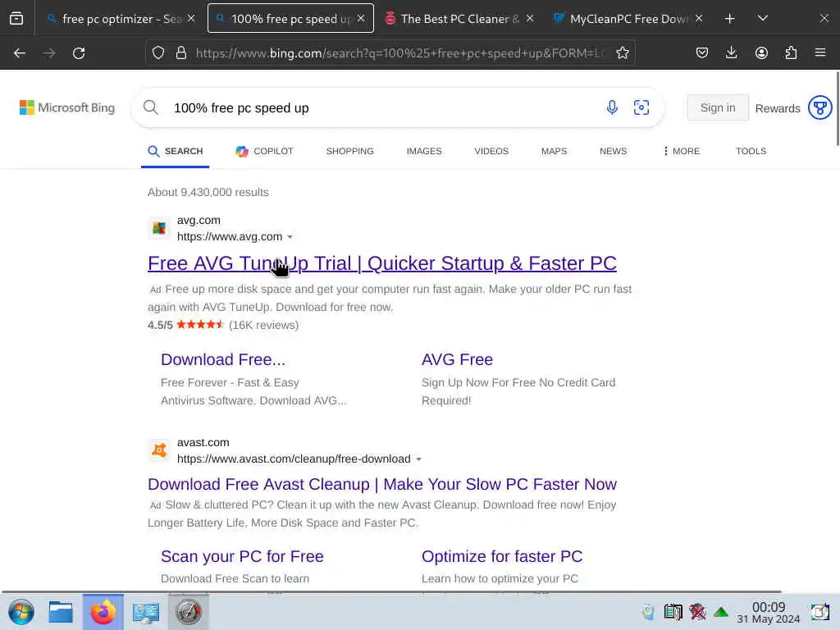Close 'The Best PC Cleaner' tab
The height and width of the screenshot is (630, 840).
click(x=530, y=18)
